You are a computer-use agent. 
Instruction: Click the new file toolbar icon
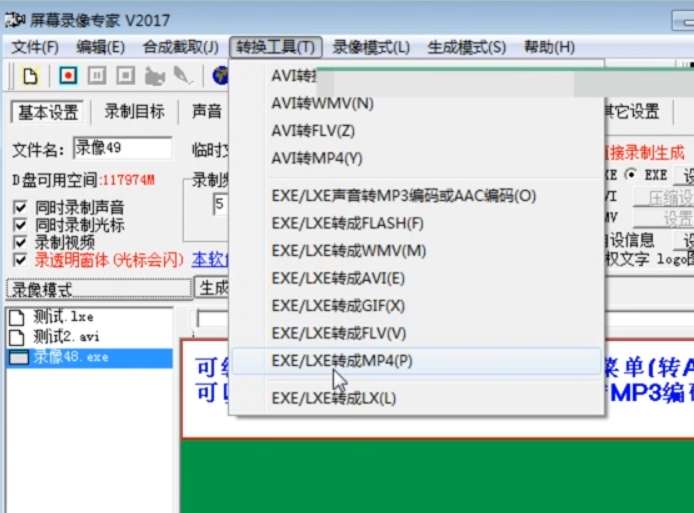[30, 76]
